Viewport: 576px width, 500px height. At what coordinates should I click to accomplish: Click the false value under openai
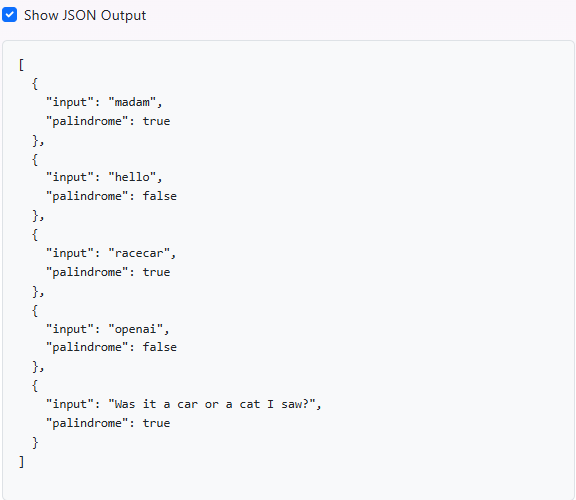click(x=160, y=347)
